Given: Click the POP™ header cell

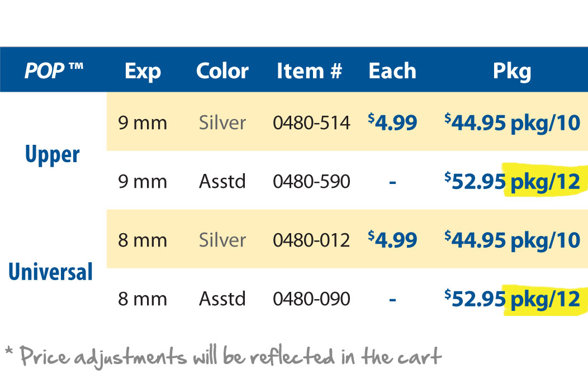Looking at the screenshot, I should [54, 70].
